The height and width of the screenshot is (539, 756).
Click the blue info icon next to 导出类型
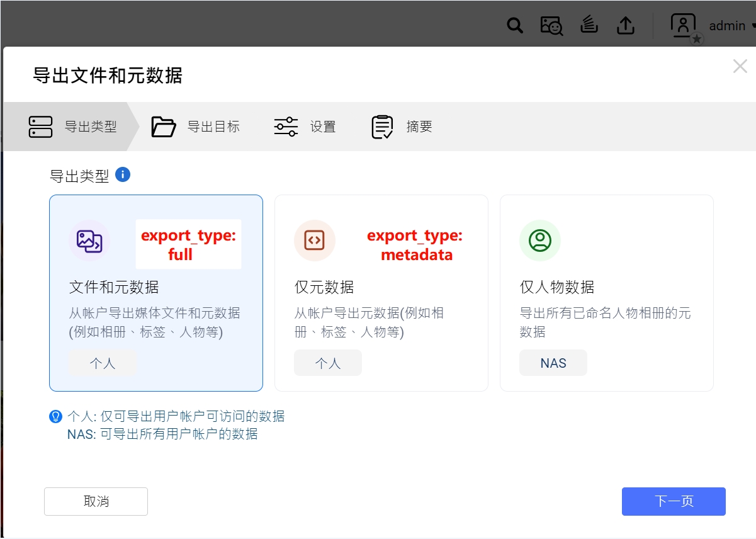pyautogui.click(x=123, y=174)
